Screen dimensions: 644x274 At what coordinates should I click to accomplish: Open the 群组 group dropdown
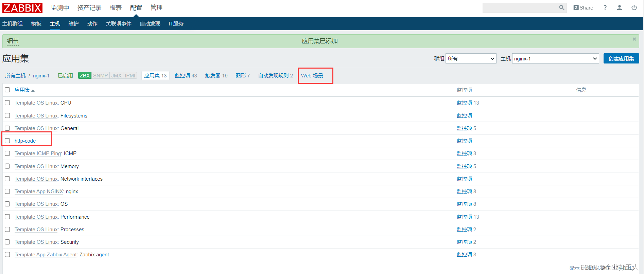coord(471,58)
